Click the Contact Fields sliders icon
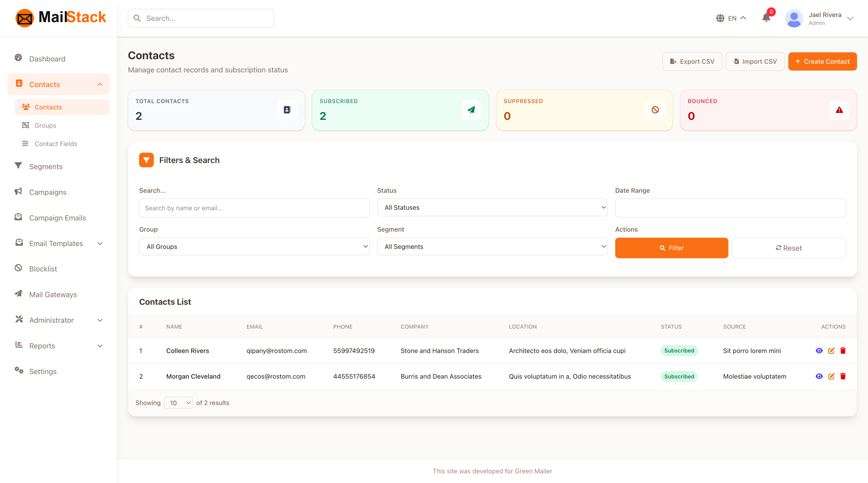 click(25, 143)
